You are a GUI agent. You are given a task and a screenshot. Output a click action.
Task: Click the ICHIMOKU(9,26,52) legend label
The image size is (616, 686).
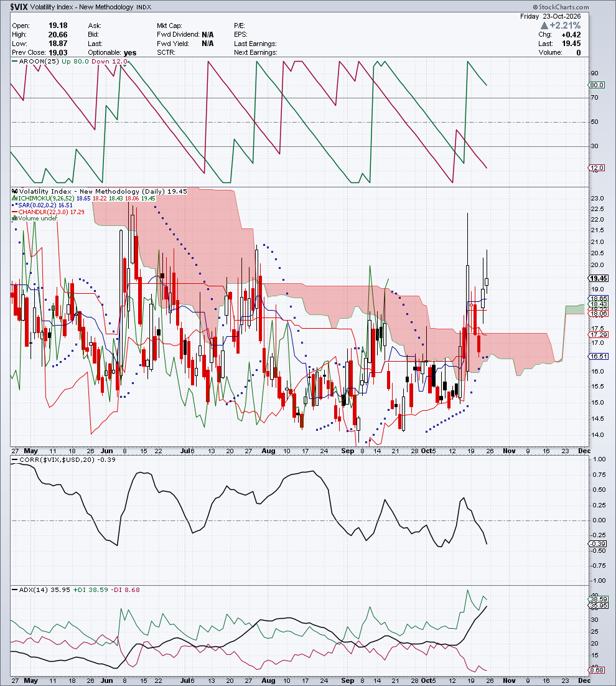46,198
